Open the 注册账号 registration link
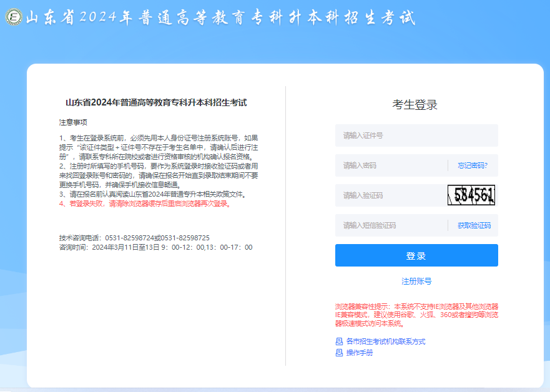The width and height of the screenshot is (550, 392). [x=416, y=282]
